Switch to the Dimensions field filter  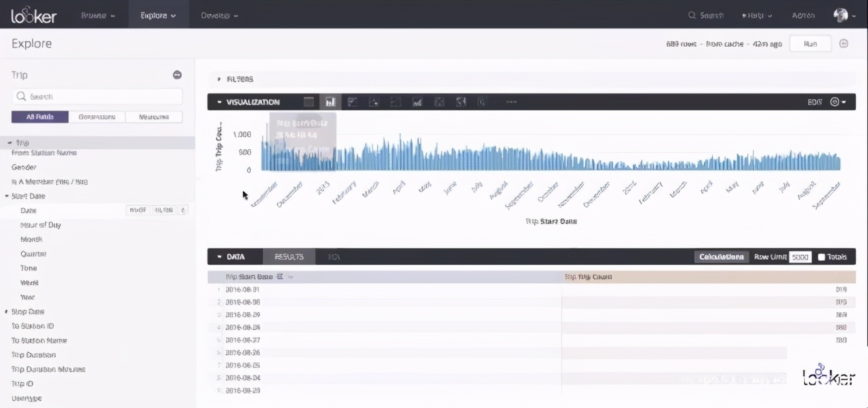point(97,117)
